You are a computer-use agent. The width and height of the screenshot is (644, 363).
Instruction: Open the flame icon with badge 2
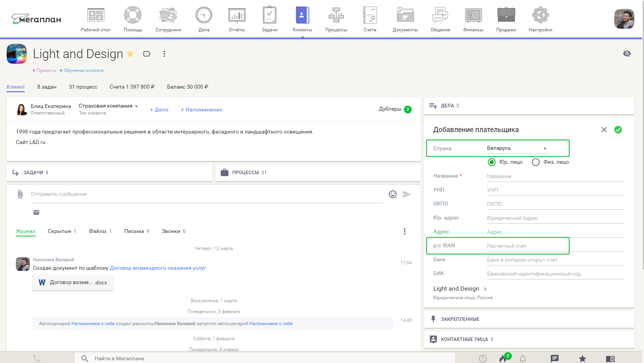(x=504, y=358)
